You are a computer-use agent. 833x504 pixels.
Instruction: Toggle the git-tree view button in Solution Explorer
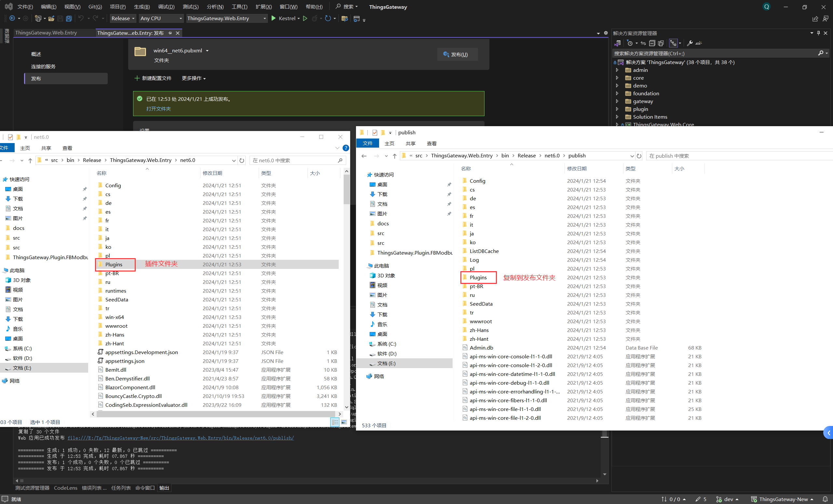(x=673, y=43)
